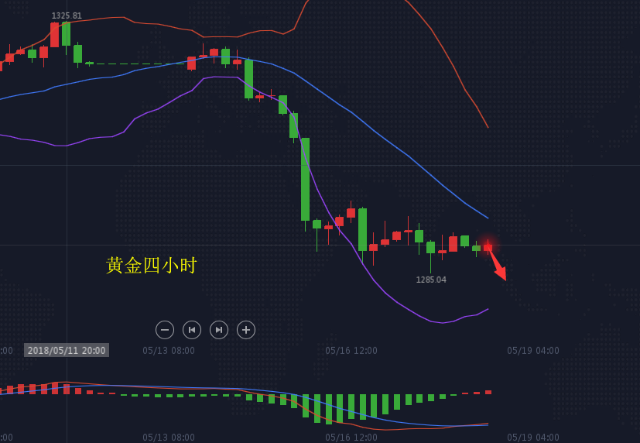Click the skip to previous candle icon

[x=192, y=329]
